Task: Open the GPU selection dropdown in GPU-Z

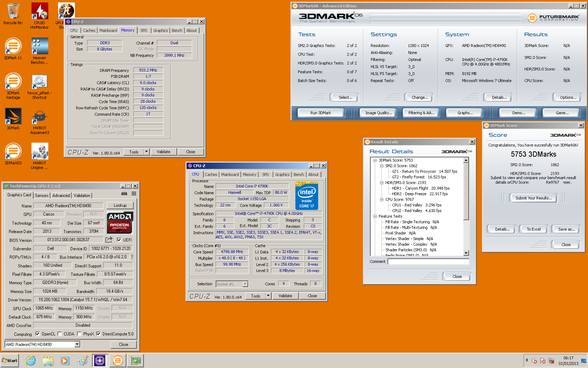Action: tap(77, 345)
